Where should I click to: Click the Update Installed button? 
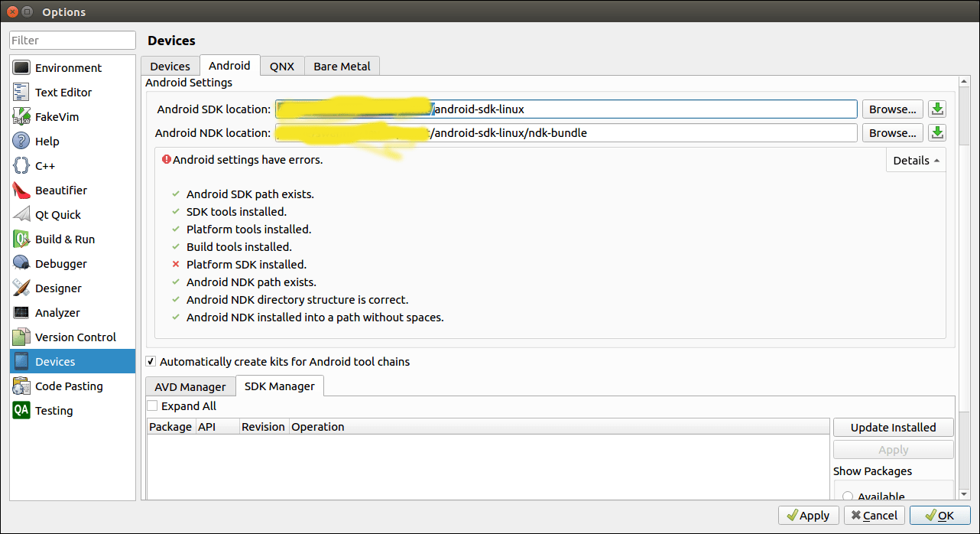[894, 428]
